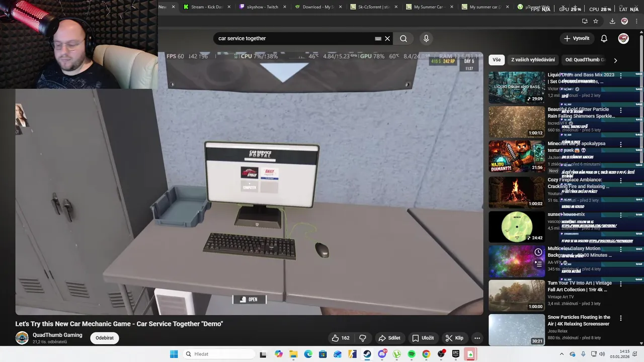Add Multicolor Galaxy video to queue
This screenshot has width=644, height=362.
coord(538,263)
